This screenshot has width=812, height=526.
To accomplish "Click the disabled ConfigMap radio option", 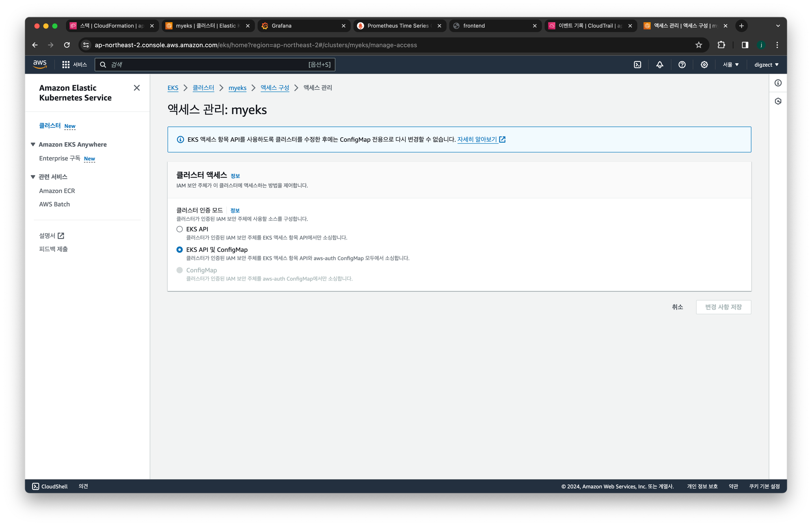I will pos(179,270).
